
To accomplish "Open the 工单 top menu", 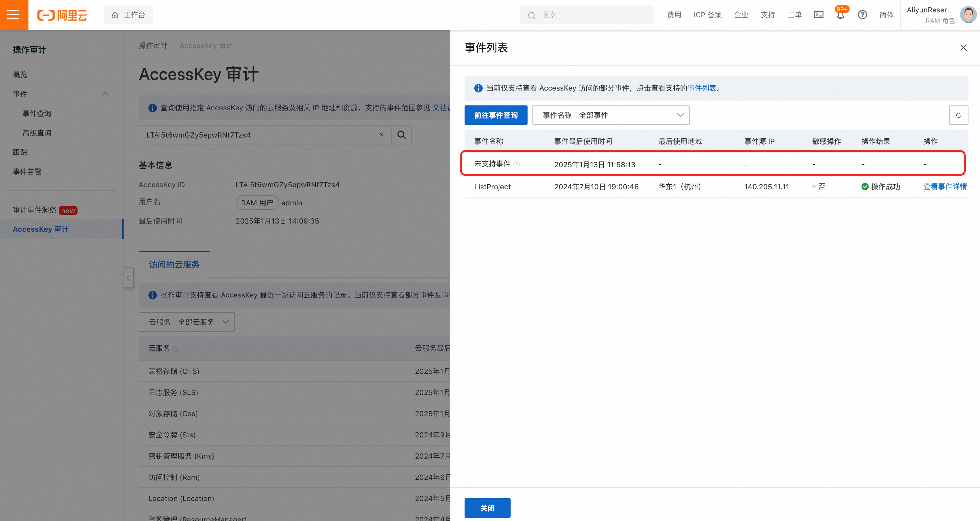I will point(794,15).
